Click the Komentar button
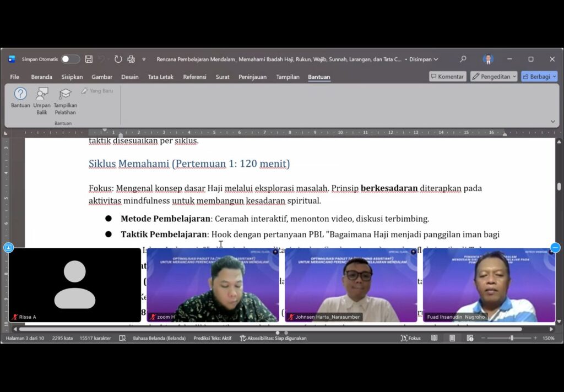Viewport: 564px width, 392px height. [447, 77]
